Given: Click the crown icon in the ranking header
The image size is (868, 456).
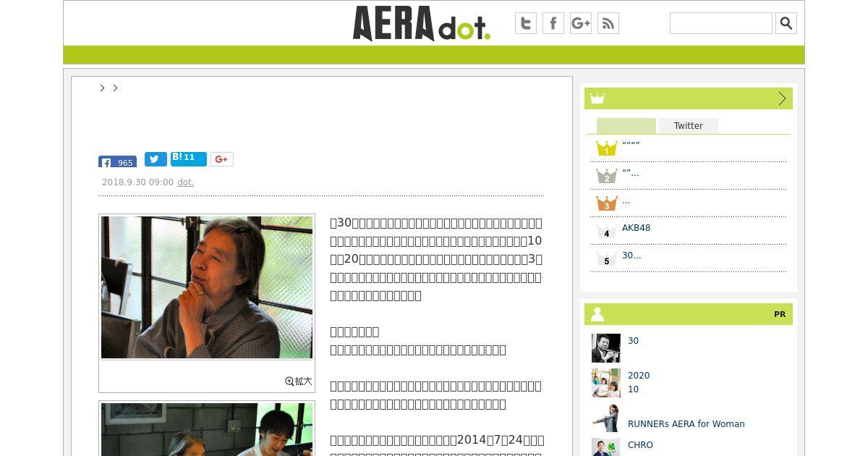Looking at the screenshot, I should pyautogui.click(x=597, y=98).
